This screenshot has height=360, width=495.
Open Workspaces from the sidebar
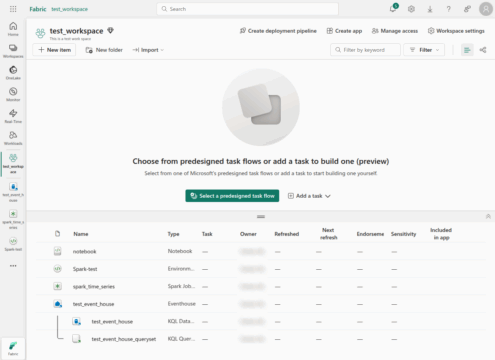pyautogui.click(x=13, y=51)
